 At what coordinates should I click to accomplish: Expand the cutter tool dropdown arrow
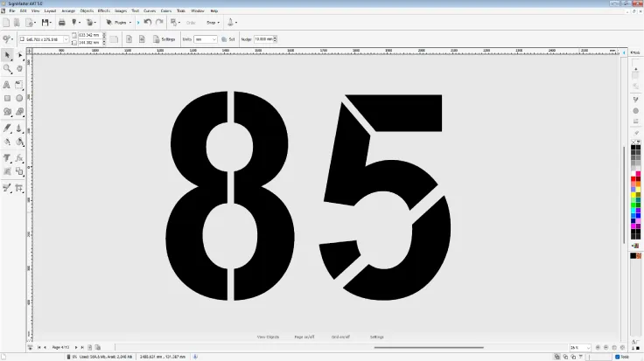[x=80, y=23]
